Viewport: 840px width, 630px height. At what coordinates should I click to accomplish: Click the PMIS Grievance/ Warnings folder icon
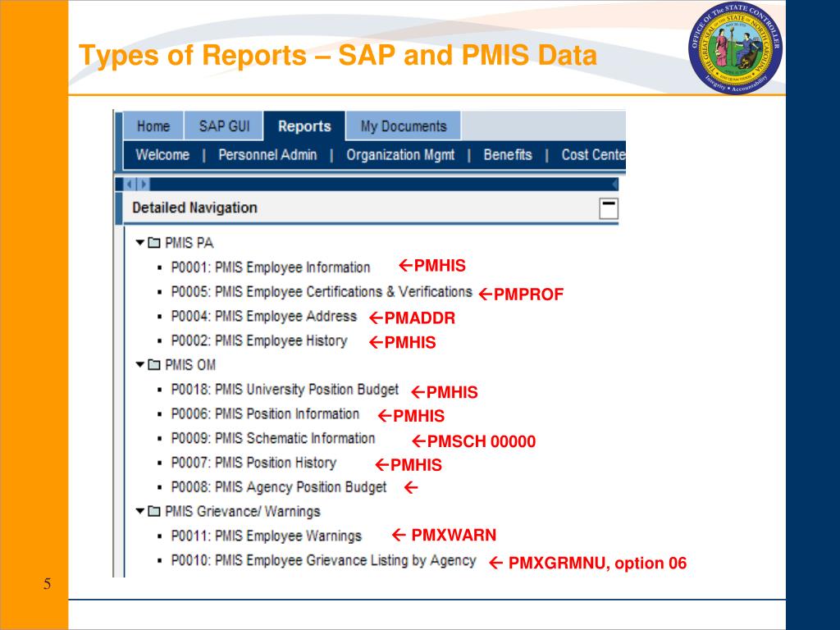(x=153, y=511)
